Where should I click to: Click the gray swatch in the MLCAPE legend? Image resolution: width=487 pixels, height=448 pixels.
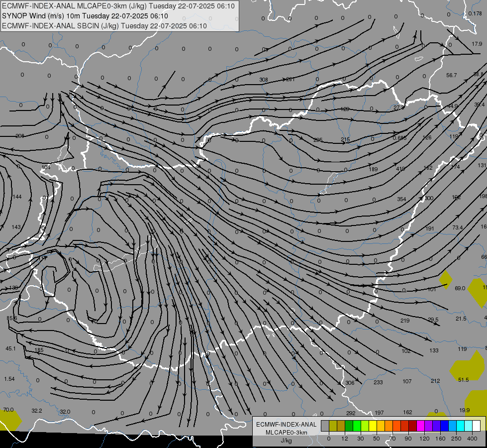325,426
